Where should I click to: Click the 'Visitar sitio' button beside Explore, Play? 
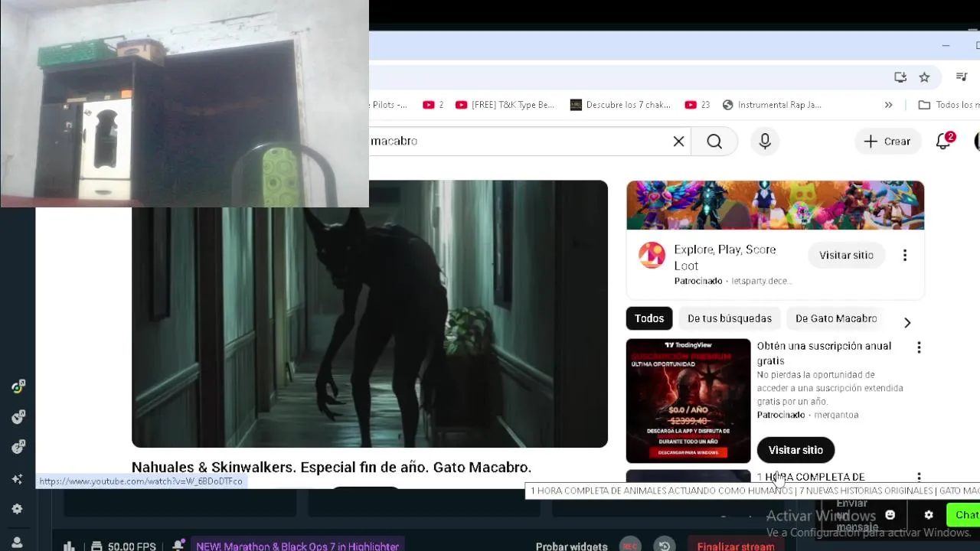click(x=846, y=256)
